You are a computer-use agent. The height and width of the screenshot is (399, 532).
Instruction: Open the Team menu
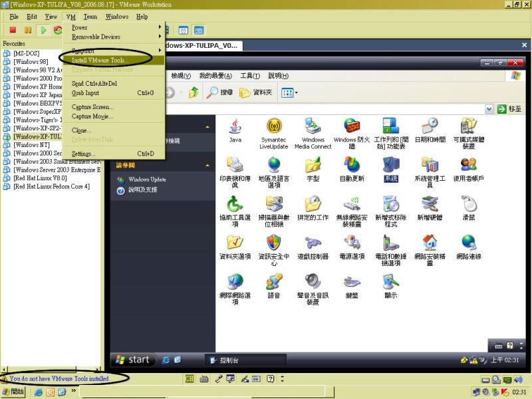tap(90, 16)
